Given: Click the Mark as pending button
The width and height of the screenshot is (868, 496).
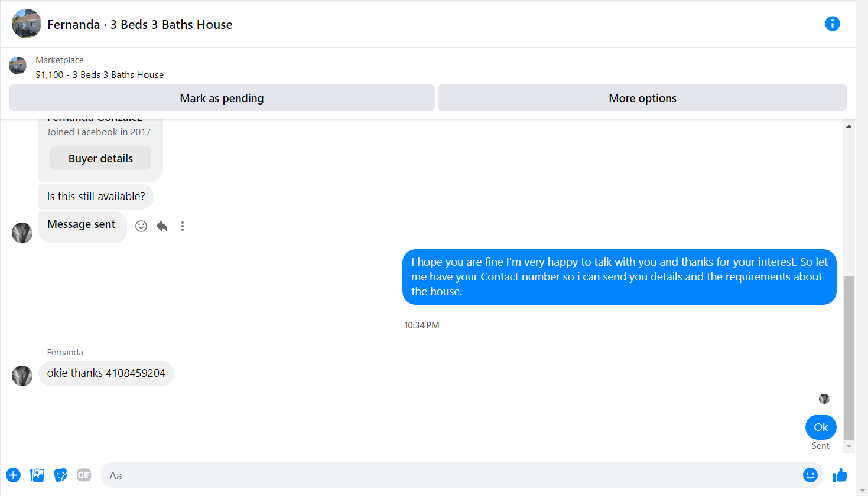Looking at the screenshot, I should (222, 98).
